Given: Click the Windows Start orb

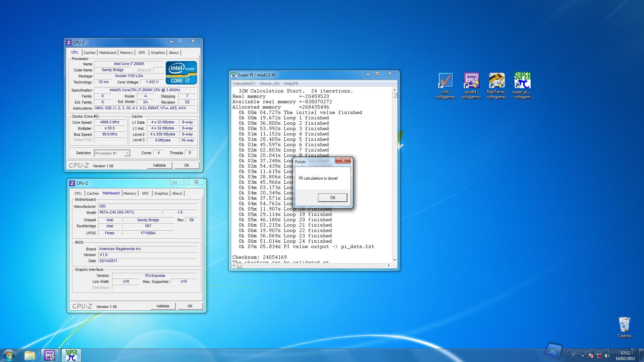Looking at the screenshot, I should tap(9, 355).
